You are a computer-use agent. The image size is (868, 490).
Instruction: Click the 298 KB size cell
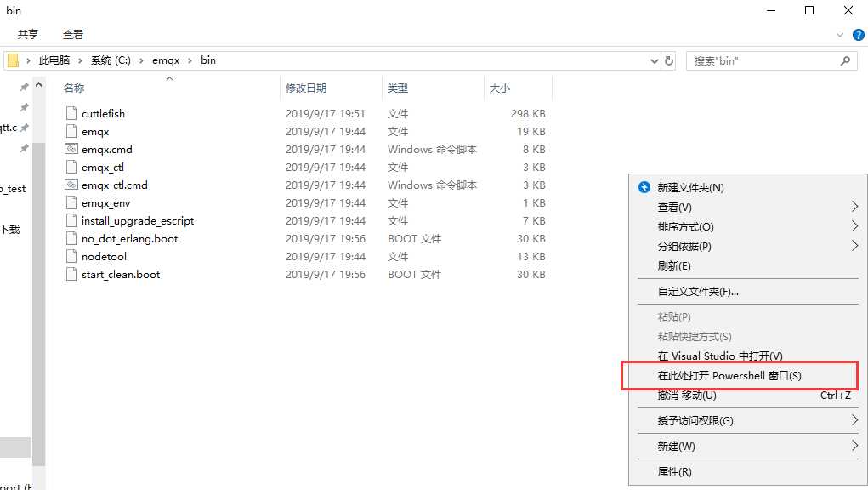(x=528, y=113)
